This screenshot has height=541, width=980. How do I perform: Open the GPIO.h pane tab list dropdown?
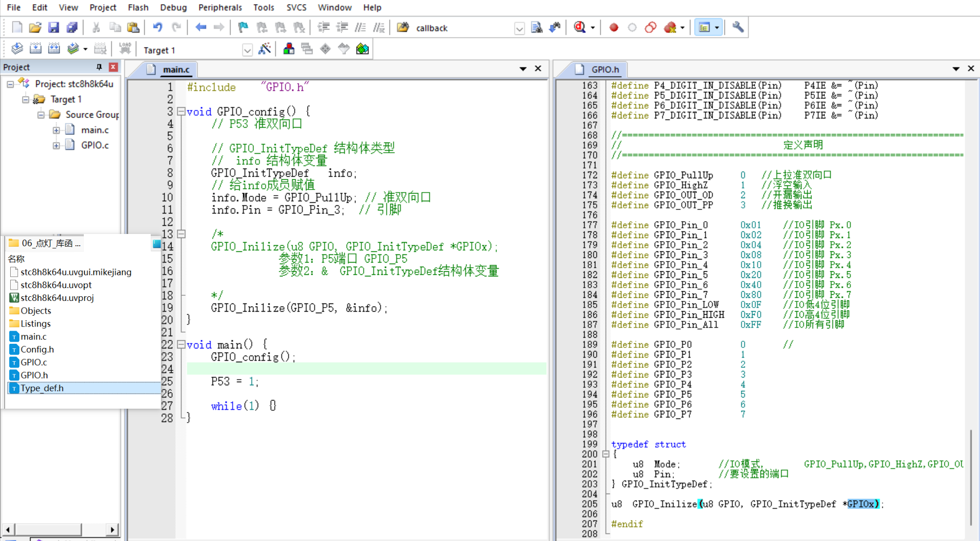click(x=956, y=68)
